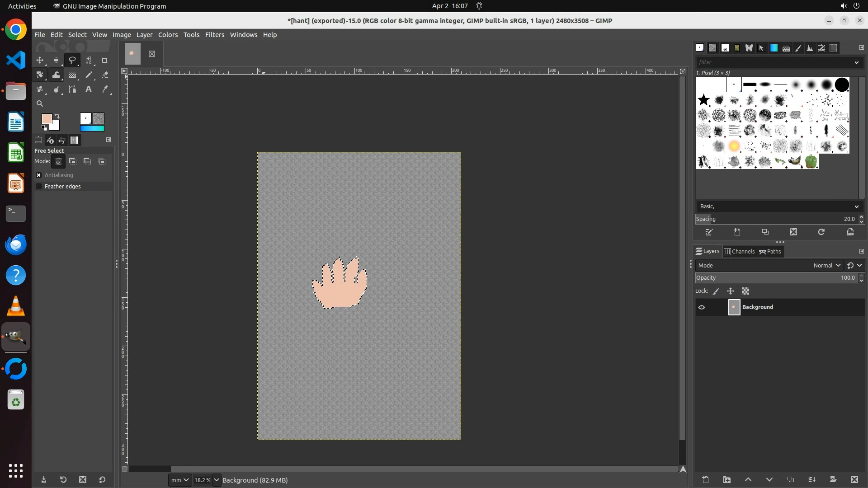This screenshot has width=868, height=488.
Task: Click the foreground color swatch
Action: [47, 119]
